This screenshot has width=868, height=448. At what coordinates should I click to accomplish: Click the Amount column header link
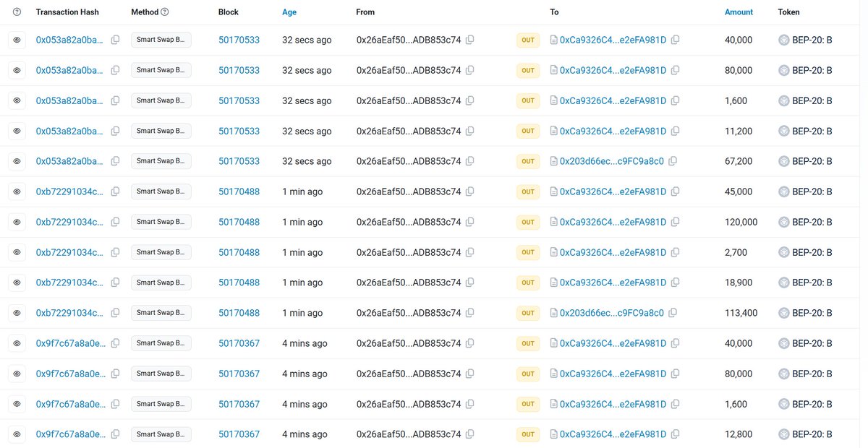tap(739, 12)
